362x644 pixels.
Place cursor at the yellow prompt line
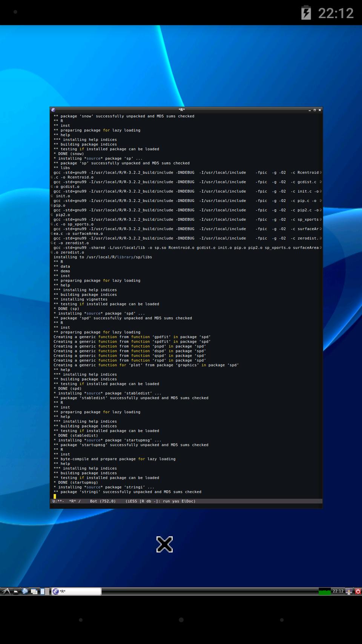(55, 496)
